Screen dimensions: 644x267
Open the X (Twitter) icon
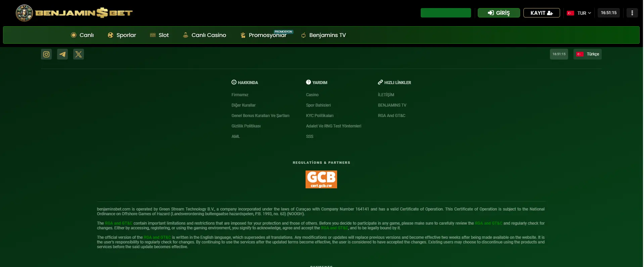point(79,54)
